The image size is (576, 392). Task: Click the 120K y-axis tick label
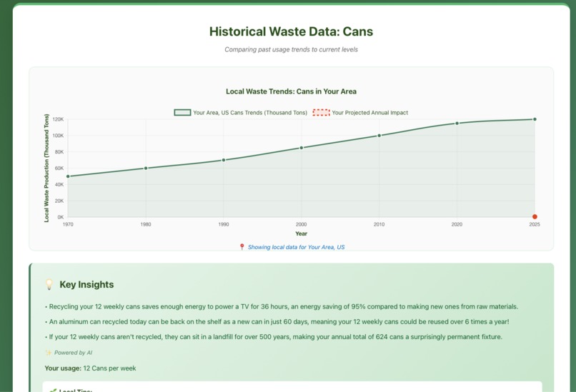58,119
